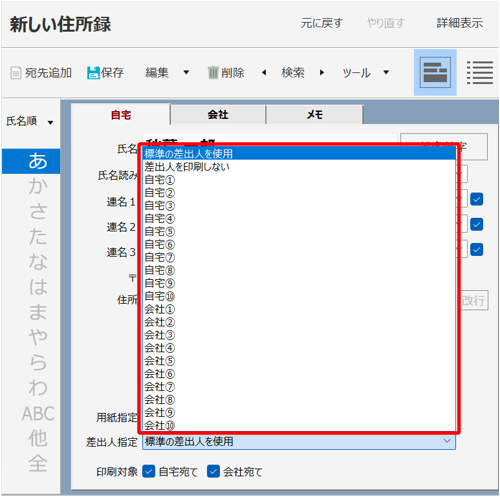Viewport: 500px width, 497px height.
Task: Jump to the な index row
Action: pyautogui.click(x=31, y=262)
